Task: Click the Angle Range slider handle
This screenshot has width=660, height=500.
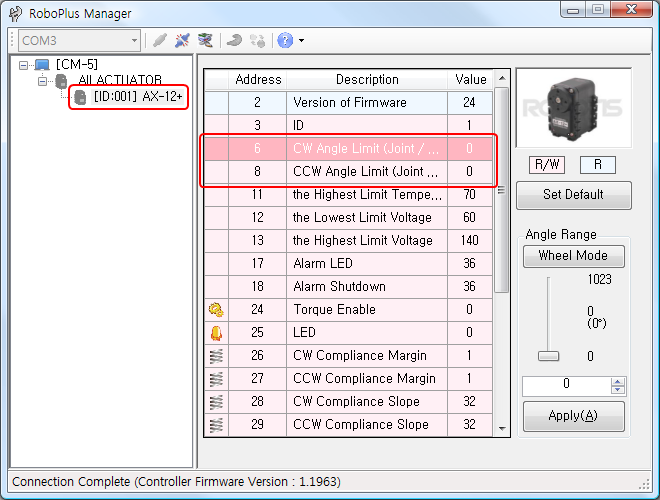Action: [547, 356]
